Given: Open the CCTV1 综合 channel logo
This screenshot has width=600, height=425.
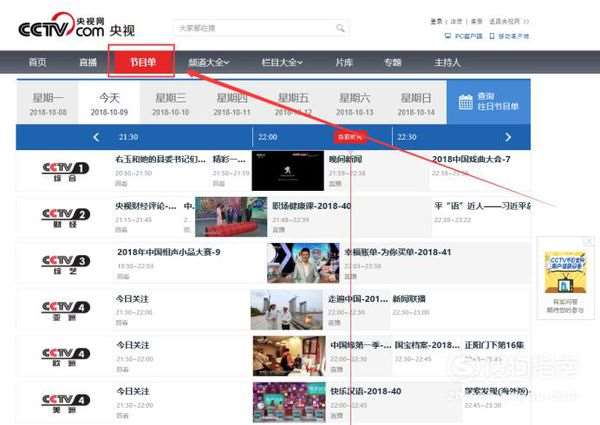Looking at the screenshot, I should tap(65, 171).
